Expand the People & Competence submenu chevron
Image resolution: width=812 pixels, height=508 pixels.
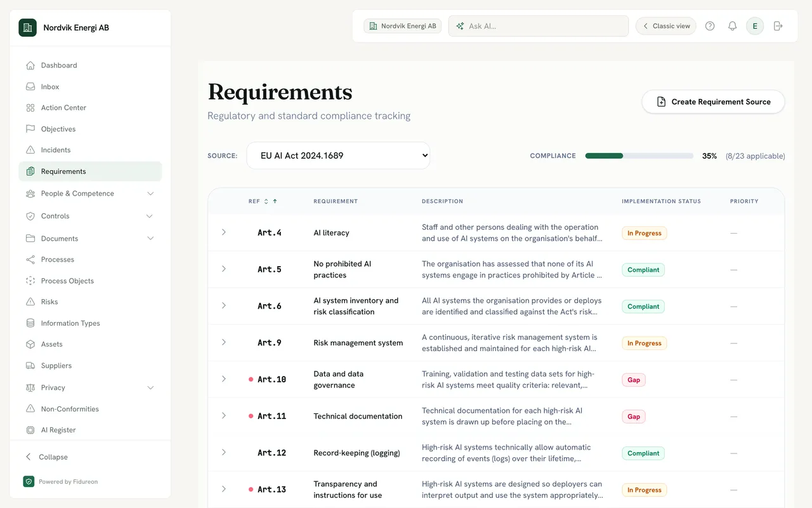pyautogui.click(x=150, y=194)
